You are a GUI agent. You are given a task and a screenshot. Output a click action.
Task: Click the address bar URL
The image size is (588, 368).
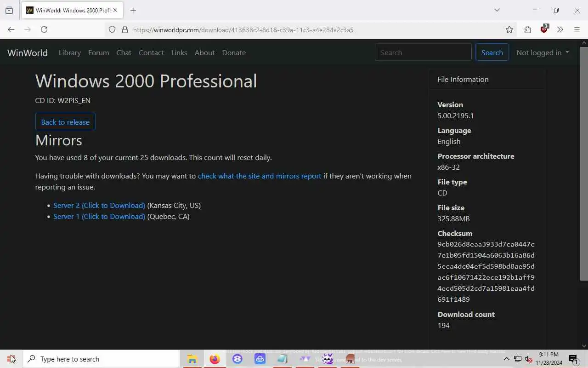tap(243, 30)
